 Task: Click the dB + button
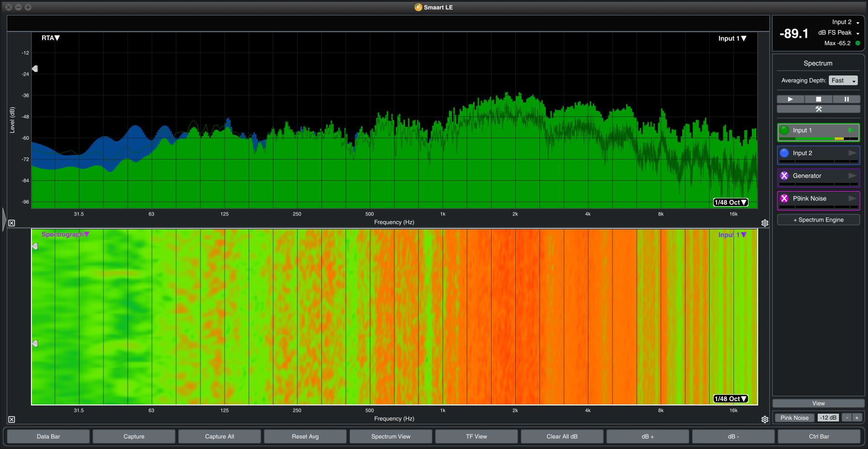tap(648, 436)
